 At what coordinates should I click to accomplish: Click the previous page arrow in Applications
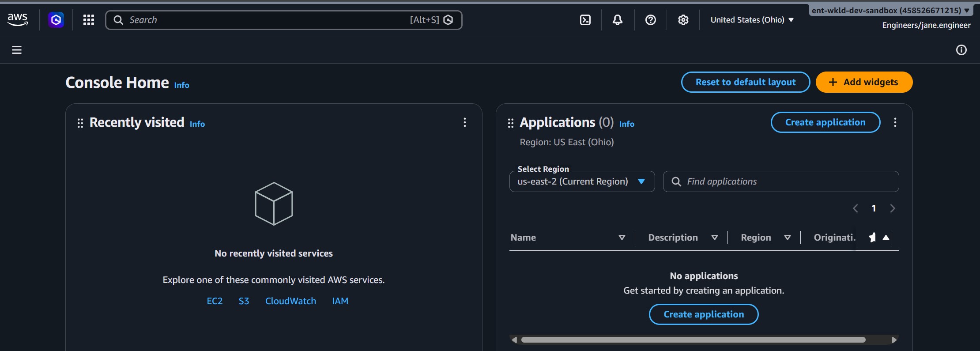click(856, 208)
